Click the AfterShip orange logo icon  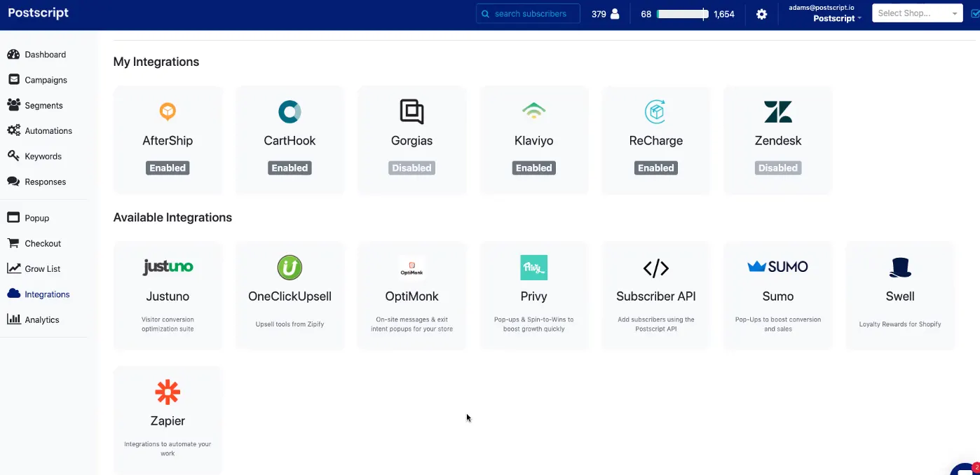(168, 111)
